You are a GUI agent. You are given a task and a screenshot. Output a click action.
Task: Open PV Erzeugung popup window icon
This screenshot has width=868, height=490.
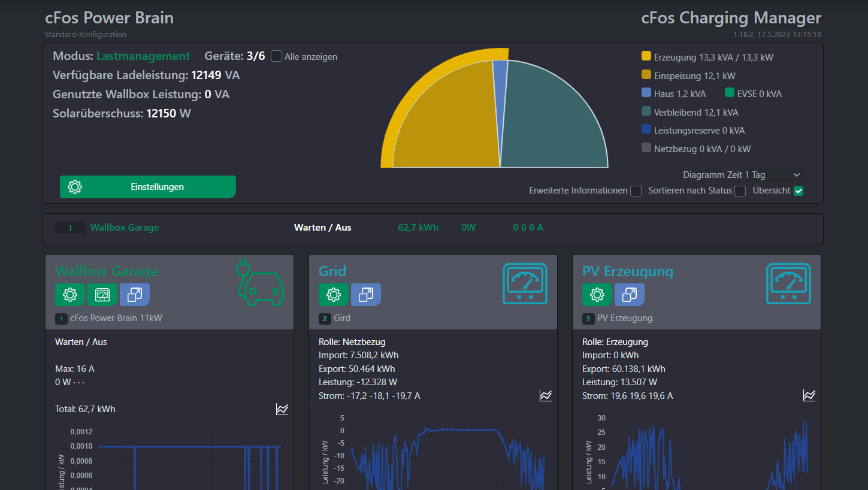point(630,295)
